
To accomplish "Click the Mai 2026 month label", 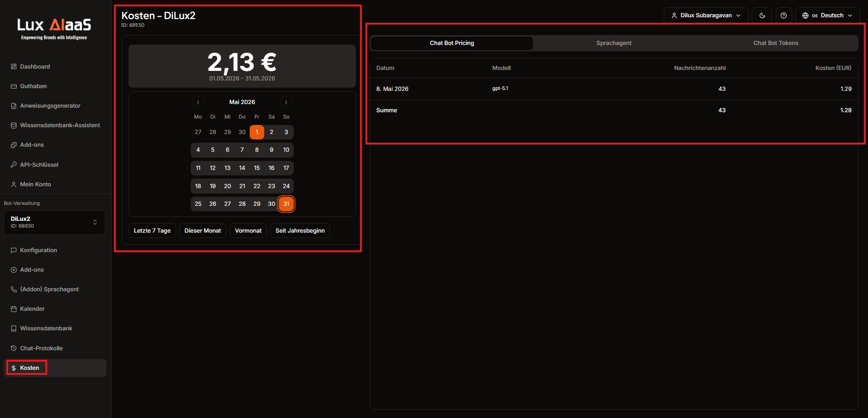I will [x=242, y=102].
